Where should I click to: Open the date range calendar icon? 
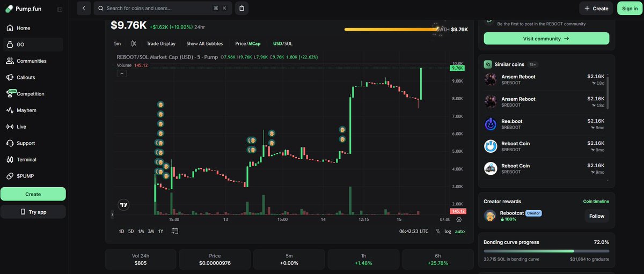point(175,231)
